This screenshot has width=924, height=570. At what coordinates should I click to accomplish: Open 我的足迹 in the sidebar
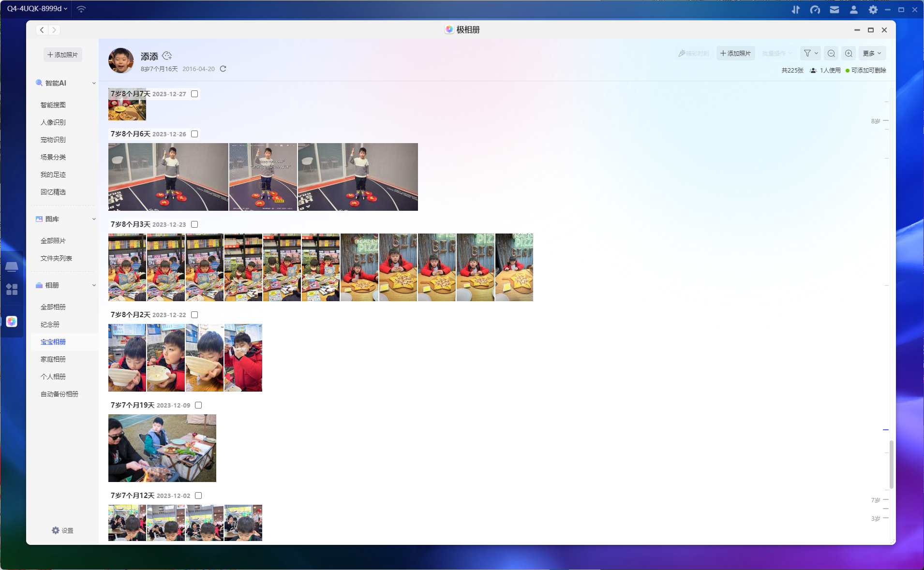(x=53, y=175)
